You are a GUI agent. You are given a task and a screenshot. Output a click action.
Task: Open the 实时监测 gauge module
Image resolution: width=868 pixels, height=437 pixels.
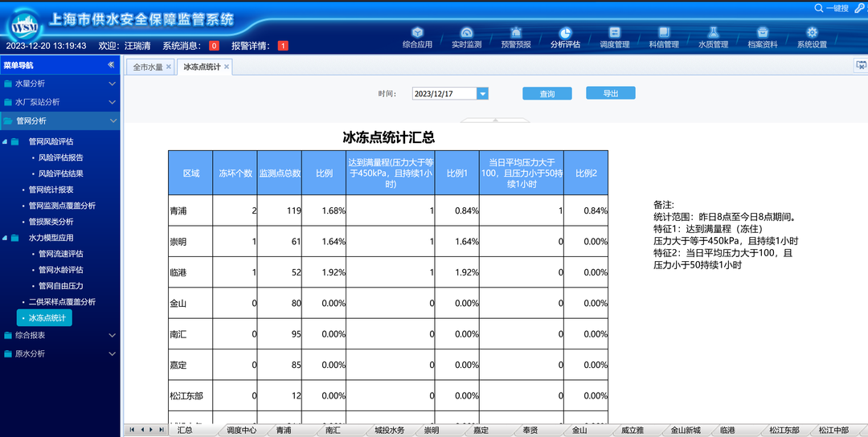(467, 37)
